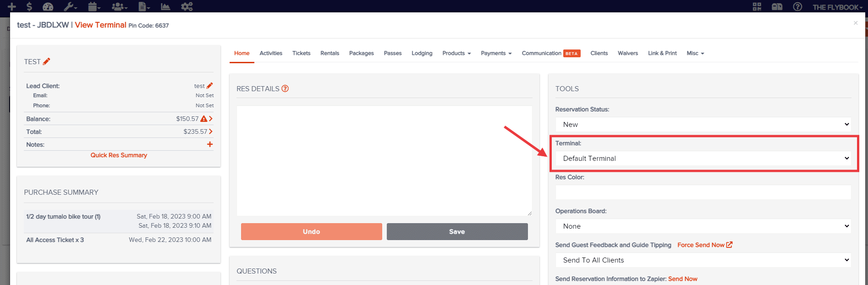The height and width of the screenshot is (285, 868).
Task: Open the Send To All Clients dropdown
Action: 703,260
